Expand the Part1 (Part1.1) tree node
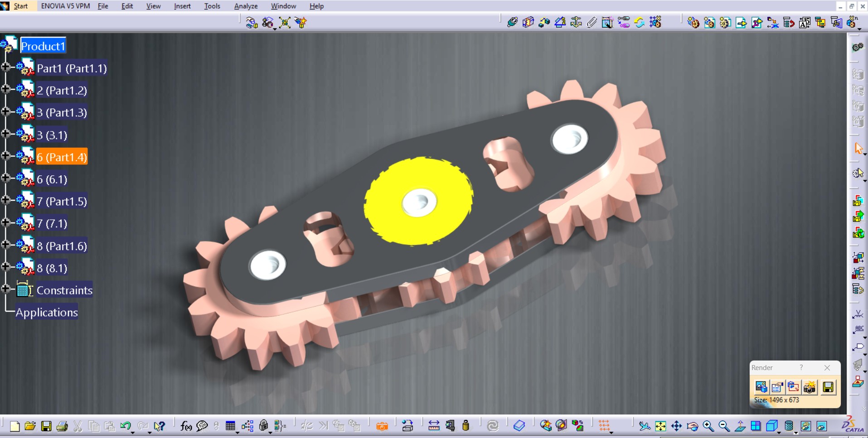Screen dimensions: 868x438 [x=5, y=67]
